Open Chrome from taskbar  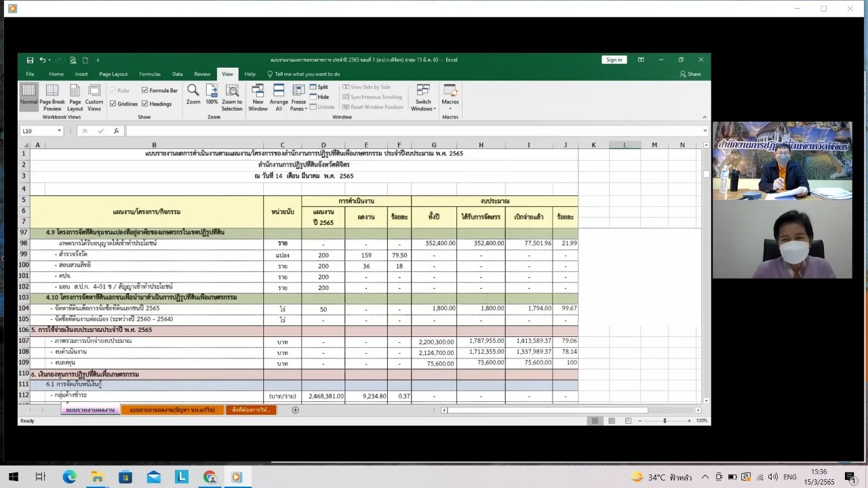pyautogui.click(x=209, y=477)
